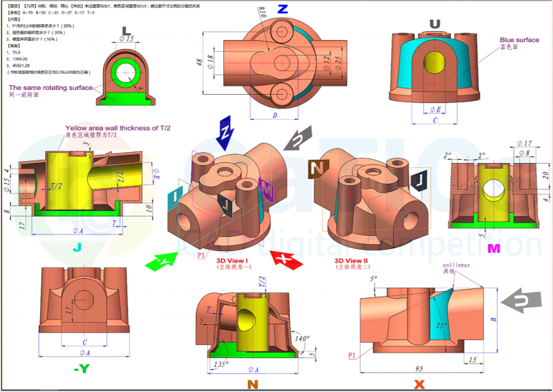Click the red P2 point label
This screenshot has width=553, height=392.
pos(348,194)
